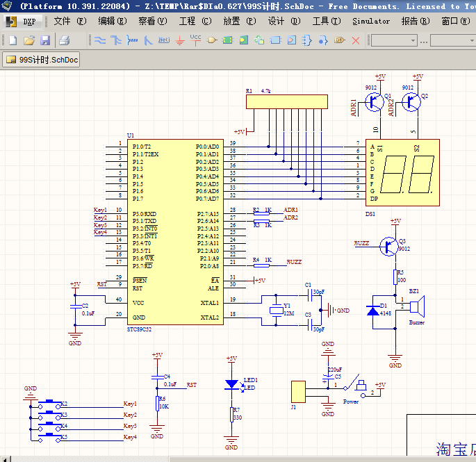
Task: Select the Y1 12M crystal
Action: point(277,311)
